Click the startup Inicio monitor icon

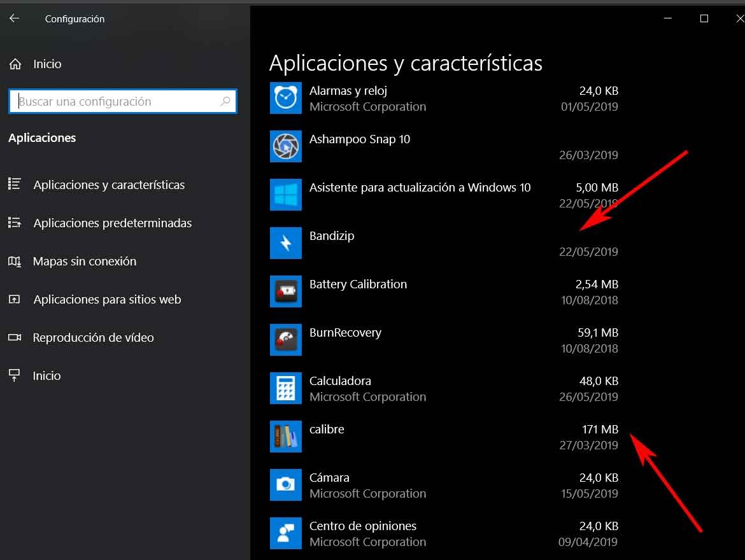(15, 375)
